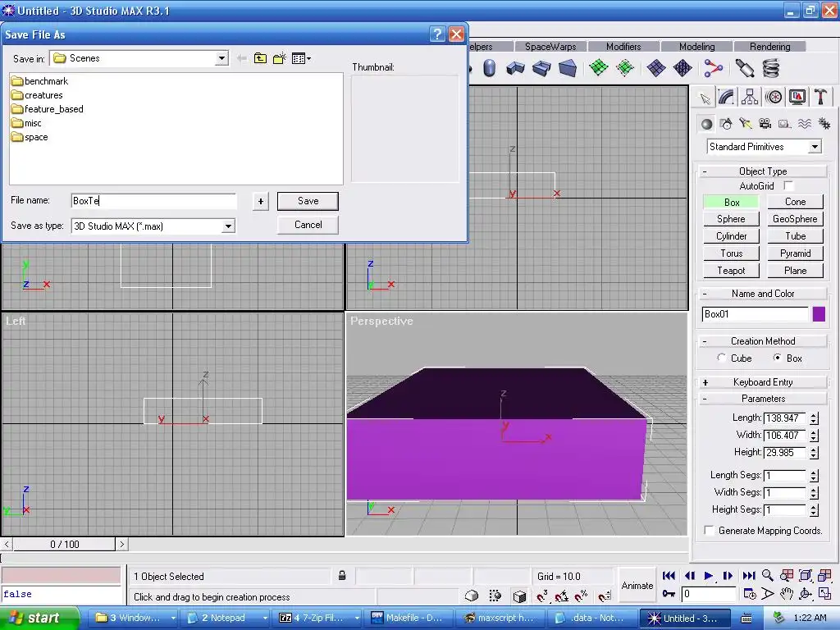
Task: Open the Utilities hammer panel tab
Action: [x=820, y=98]
